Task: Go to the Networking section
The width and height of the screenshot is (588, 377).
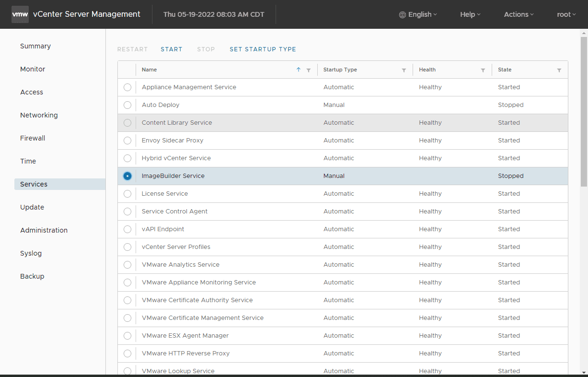Action: pos(39,115)
